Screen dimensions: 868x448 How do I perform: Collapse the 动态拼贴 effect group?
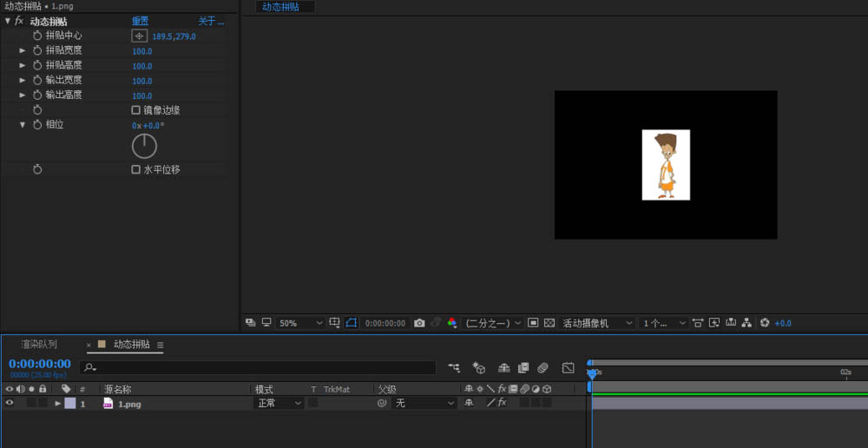pyautogui.click(x=7, y=21)
